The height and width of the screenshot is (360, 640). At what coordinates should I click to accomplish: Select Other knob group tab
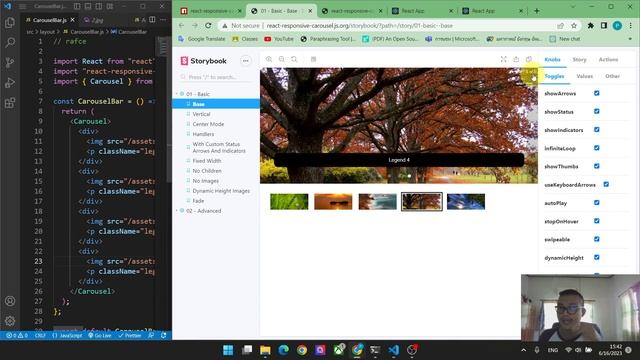[x=612, y=76]
